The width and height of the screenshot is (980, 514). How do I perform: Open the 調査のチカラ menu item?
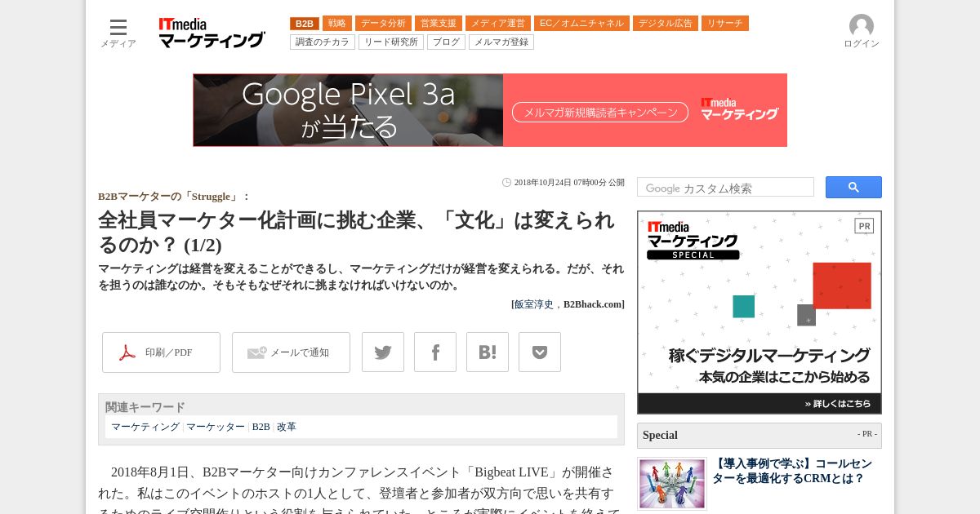323,42
